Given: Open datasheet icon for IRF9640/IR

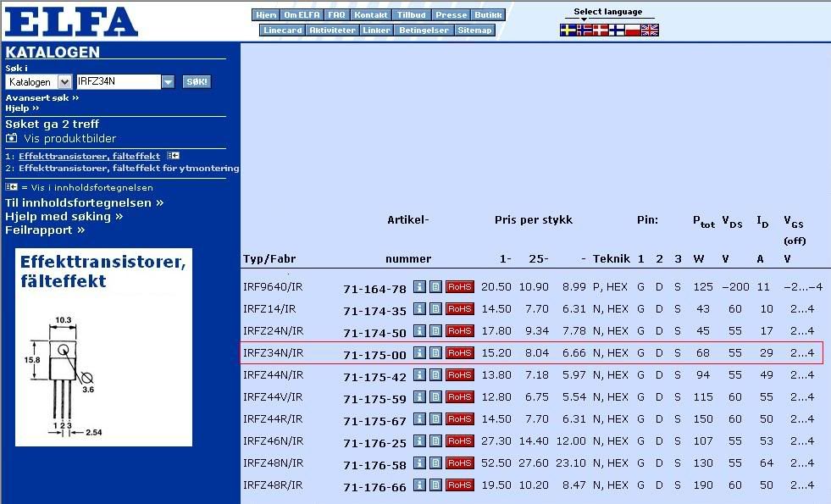Looking at the screenshot, I should click(x=435, y=286).
